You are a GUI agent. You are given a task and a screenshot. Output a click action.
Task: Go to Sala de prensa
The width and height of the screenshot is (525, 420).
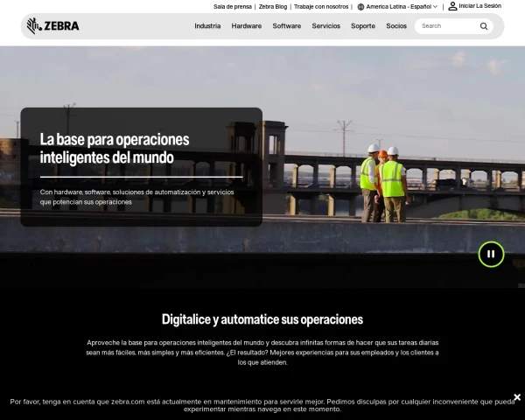click(x=233, y=7)
